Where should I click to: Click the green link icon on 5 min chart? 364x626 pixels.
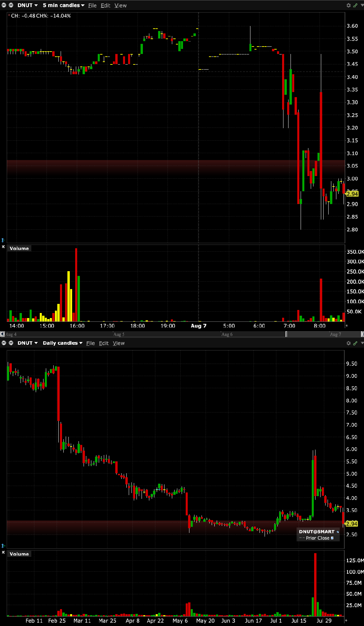point(355,5)
